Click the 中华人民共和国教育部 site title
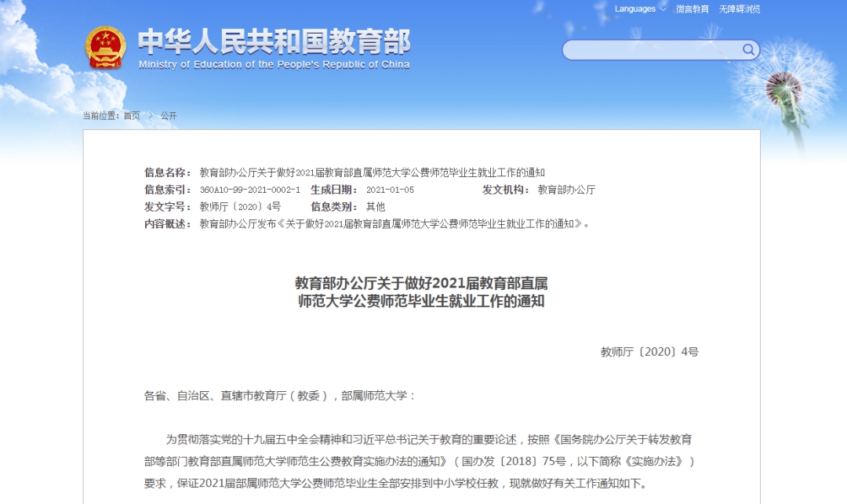Viewport: 847px width, 504px height. (274, 42)
